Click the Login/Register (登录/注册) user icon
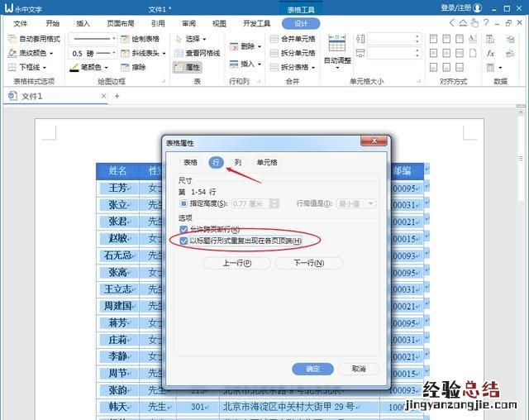The image size is (529, 420). point(478,7)
